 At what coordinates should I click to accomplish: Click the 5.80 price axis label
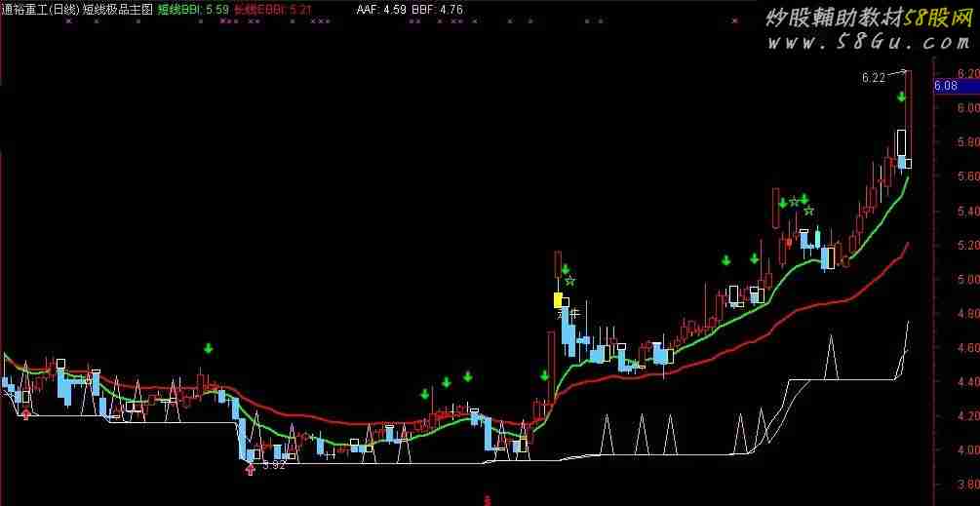(x=966, y=142)
